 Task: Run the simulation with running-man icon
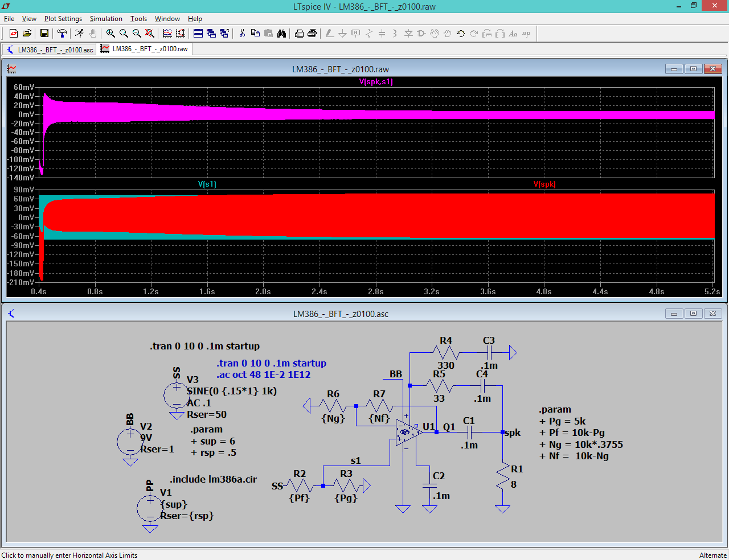(79, 34)
